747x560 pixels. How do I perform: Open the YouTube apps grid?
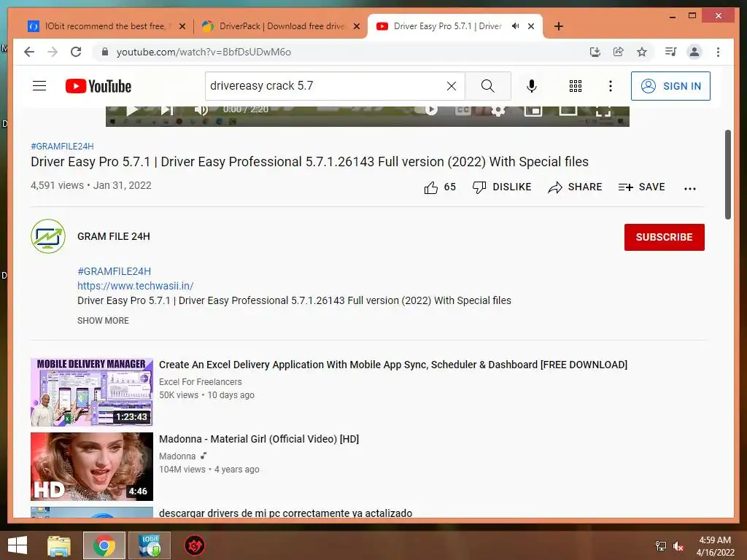pyautogui.click(x=576, y=86)
